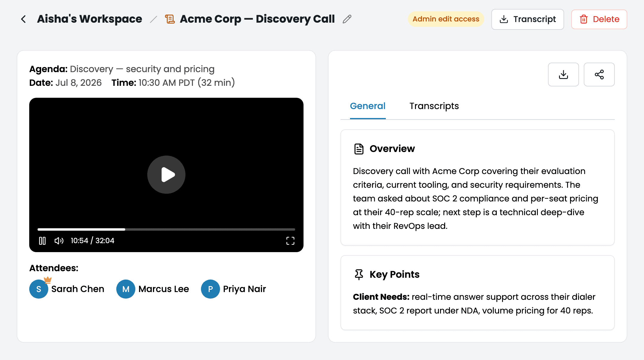Click the agenda text 'Discovery — security and pricing'
The height and width of the screenshot is (360, 644).
point(142,69)
